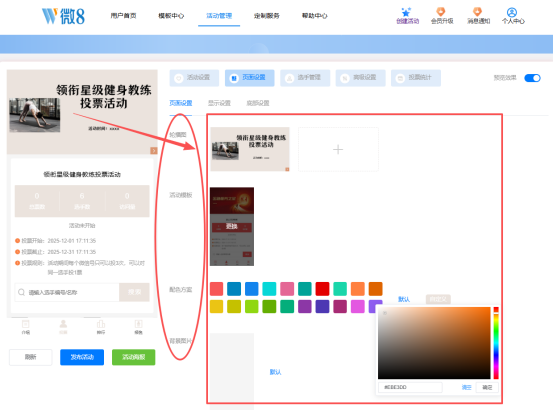The width and height of the screenshot is (553, 410).
Task: Pick the pink swatch in first row
Action: (x=287, y=289)
